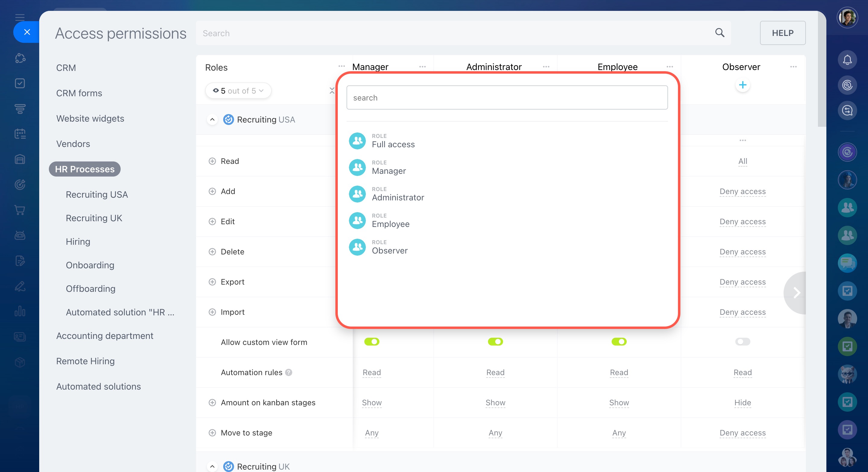Viewport: 868px width, 472px height.
Task: Open notifications bell in right panel
Action: point(847,60)
